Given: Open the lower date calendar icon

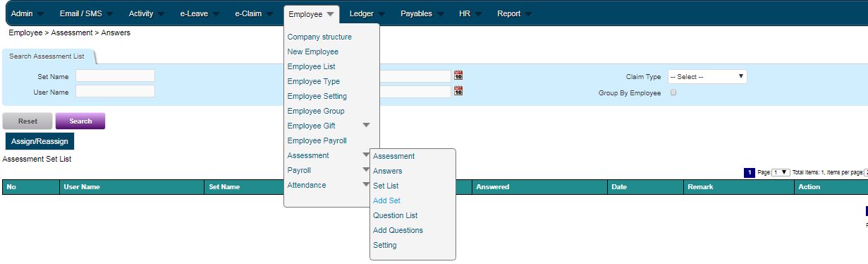Looking at the screenshot, I should click(458, 90).
